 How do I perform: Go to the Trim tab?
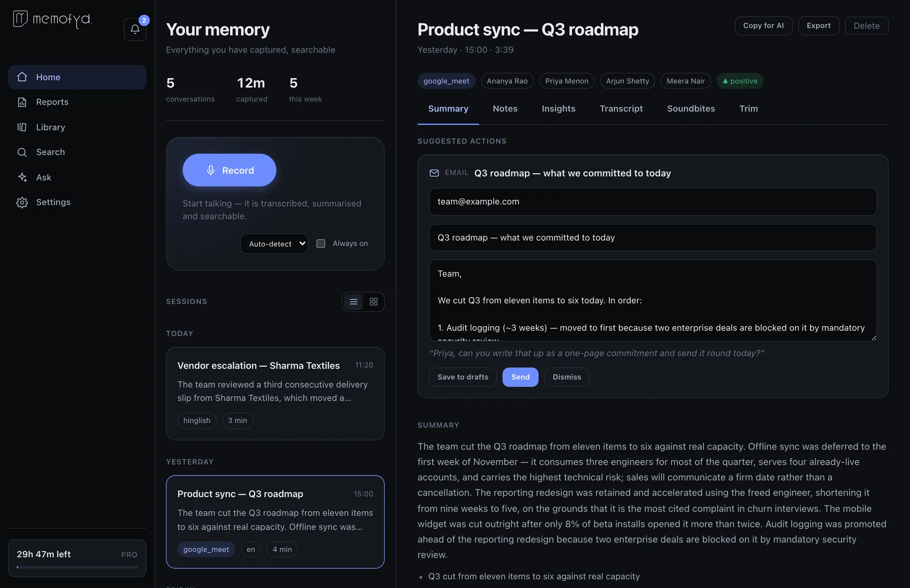click(x=749, y=109)
